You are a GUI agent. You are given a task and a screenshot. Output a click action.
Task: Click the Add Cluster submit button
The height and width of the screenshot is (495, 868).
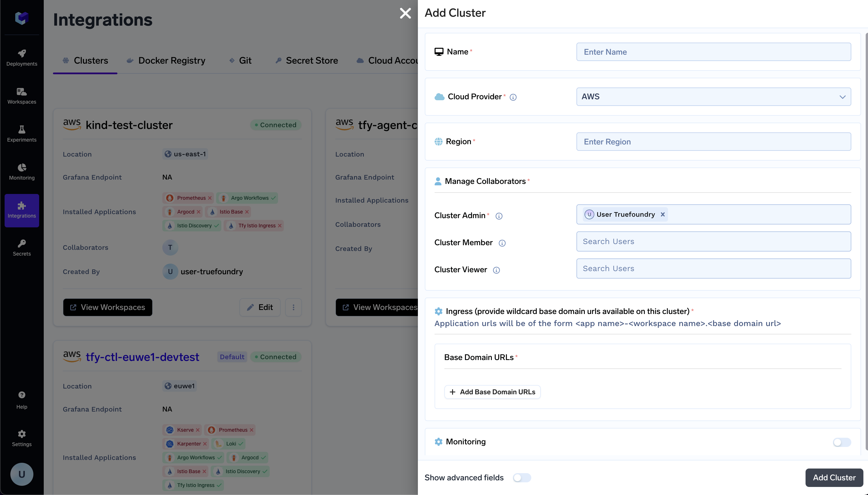pos(834,478)
